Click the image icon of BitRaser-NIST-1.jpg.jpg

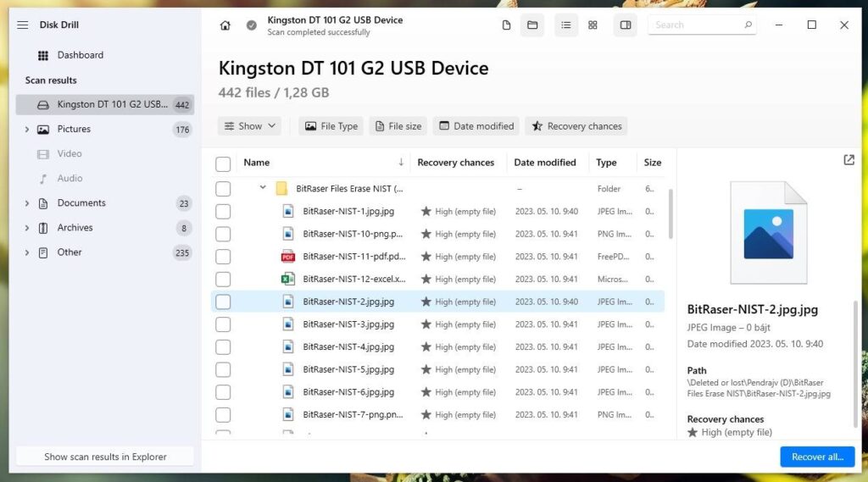coord(288,212)
